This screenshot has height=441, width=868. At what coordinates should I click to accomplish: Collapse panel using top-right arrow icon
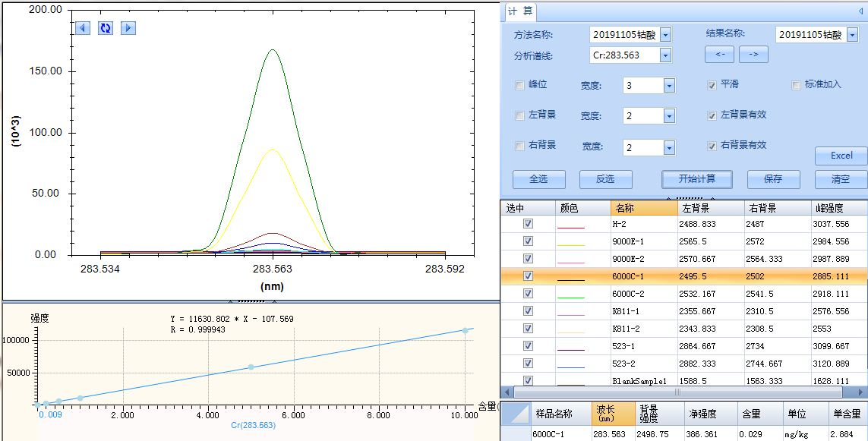pyautogui.click(x=860, y=11)
